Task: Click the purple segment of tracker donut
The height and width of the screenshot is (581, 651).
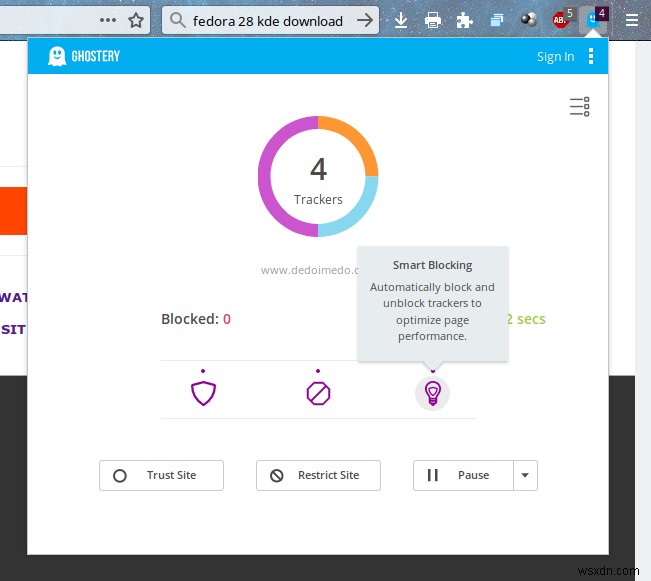Action: 266,179
